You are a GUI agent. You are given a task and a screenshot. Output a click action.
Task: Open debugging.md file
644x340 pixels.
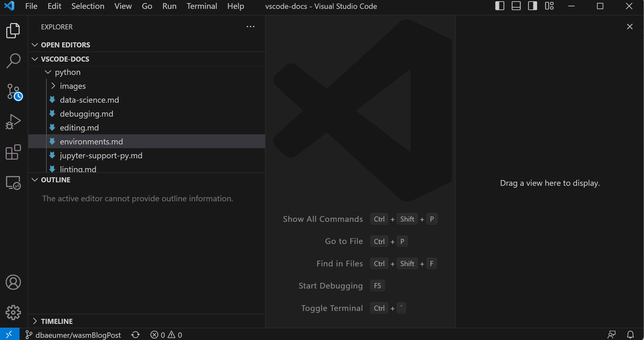pos(147,114)
